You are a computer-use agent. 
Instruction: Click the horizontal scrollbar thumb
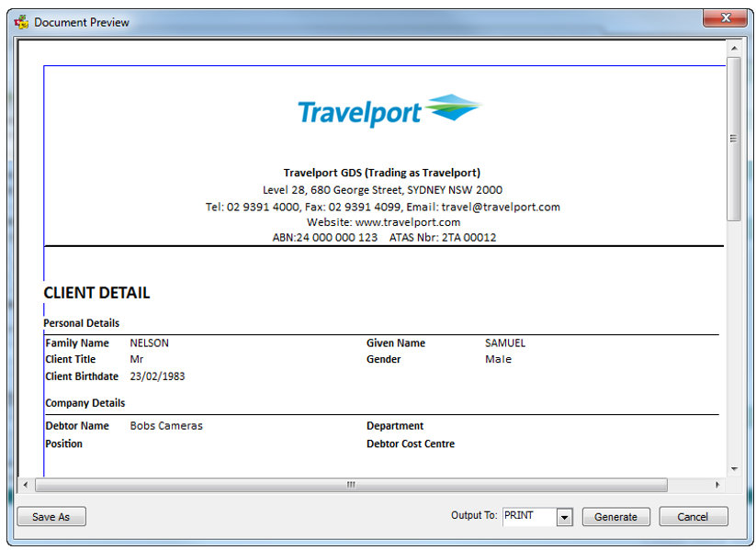point(352,485)
